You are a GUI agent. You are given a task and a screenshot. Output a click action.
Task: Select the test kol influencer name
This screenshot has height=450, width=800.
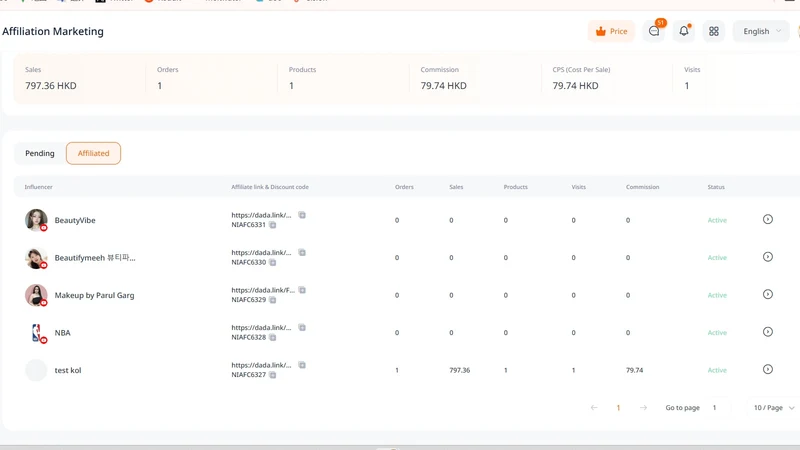pos(68,370)
